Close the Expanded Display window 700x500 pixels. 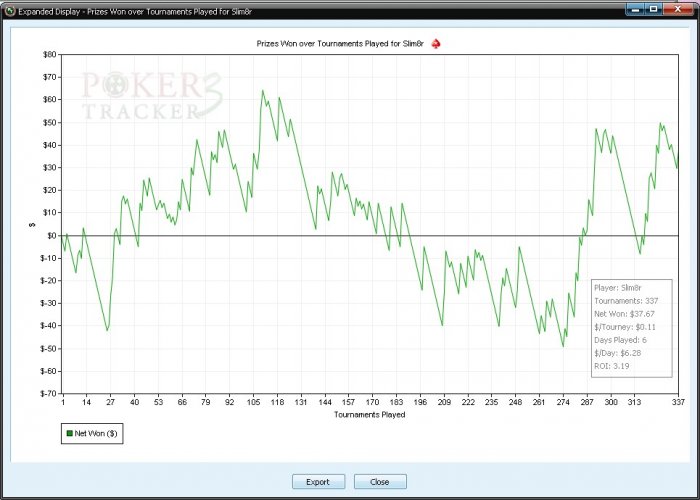tap(678, 8)
